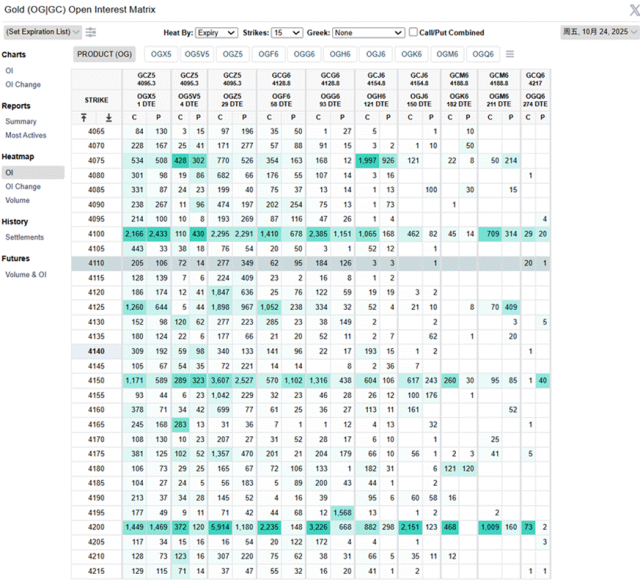Switch to the OGZ5 expiration tab

tap(232, 54)
